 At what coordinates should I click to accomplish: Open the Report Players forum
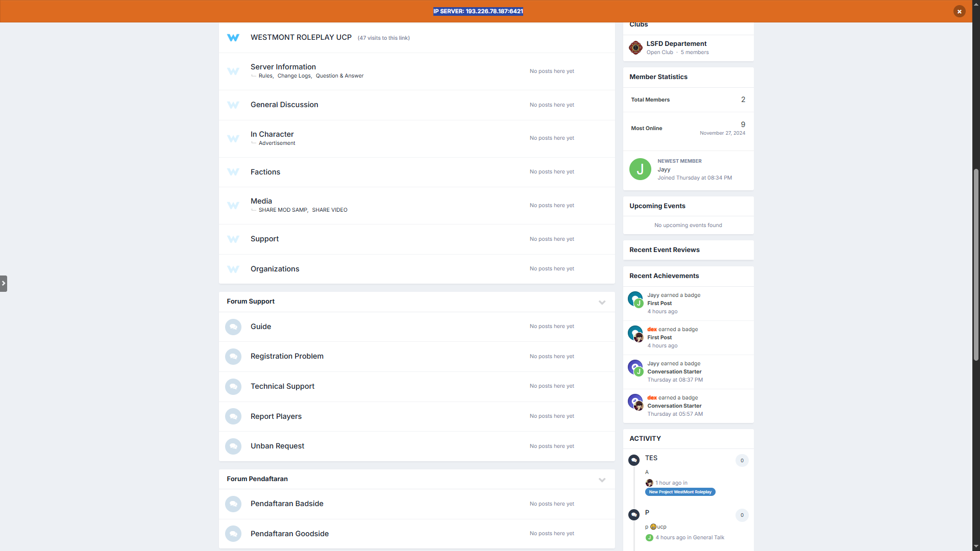(x=276, y=416)
